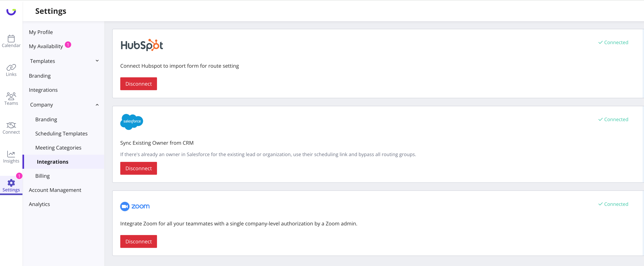Go to Links via chain icon
The image size is (644, 266).
(11, 67)
